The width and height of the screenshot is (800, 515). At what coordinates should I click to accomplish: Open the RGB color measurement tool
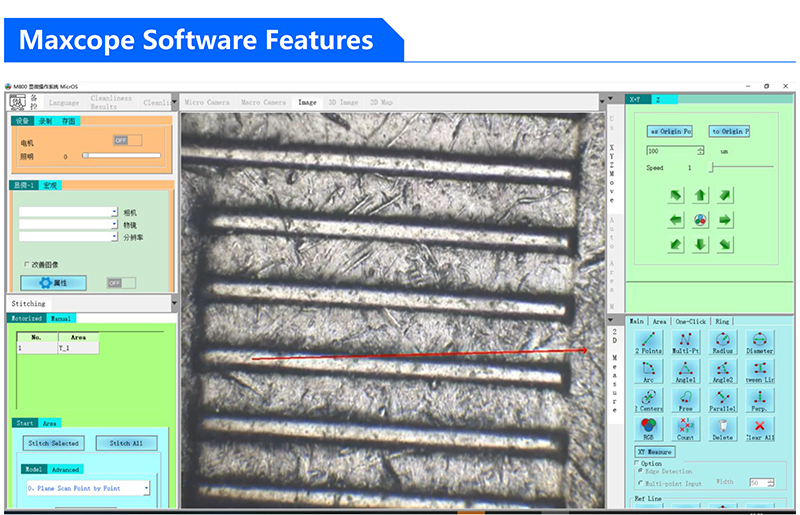(x=648, y=428)
